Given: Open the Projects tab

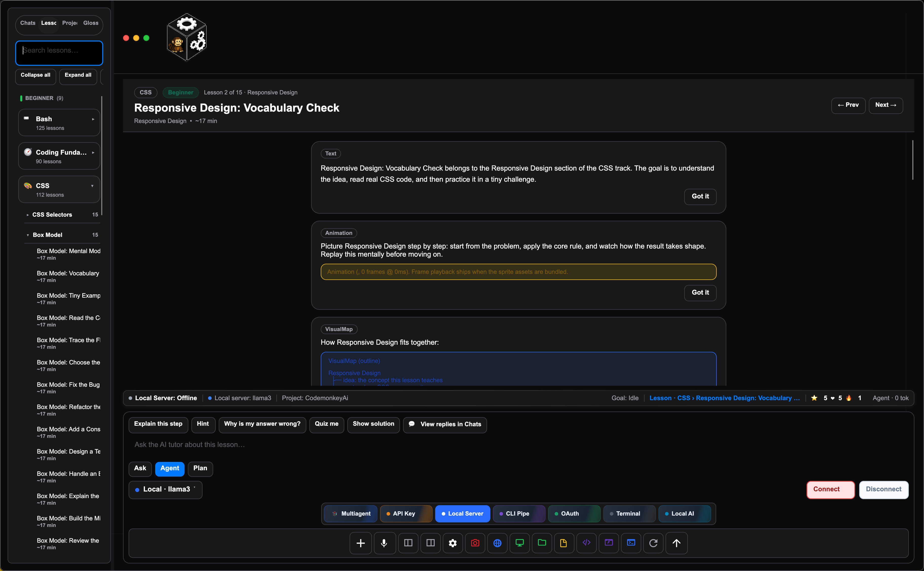Looking at the screenshot, I should click(70, 23).
